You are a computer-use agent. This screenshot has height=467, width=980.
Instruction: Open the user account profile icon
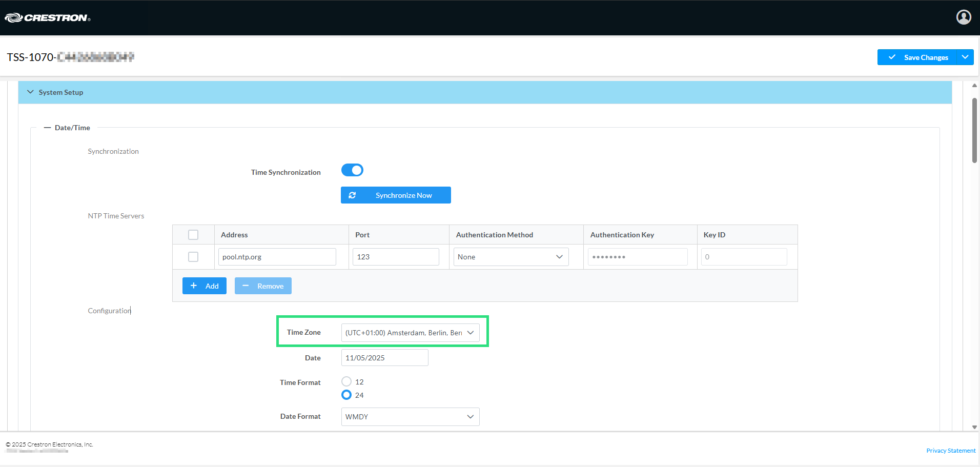963,17
